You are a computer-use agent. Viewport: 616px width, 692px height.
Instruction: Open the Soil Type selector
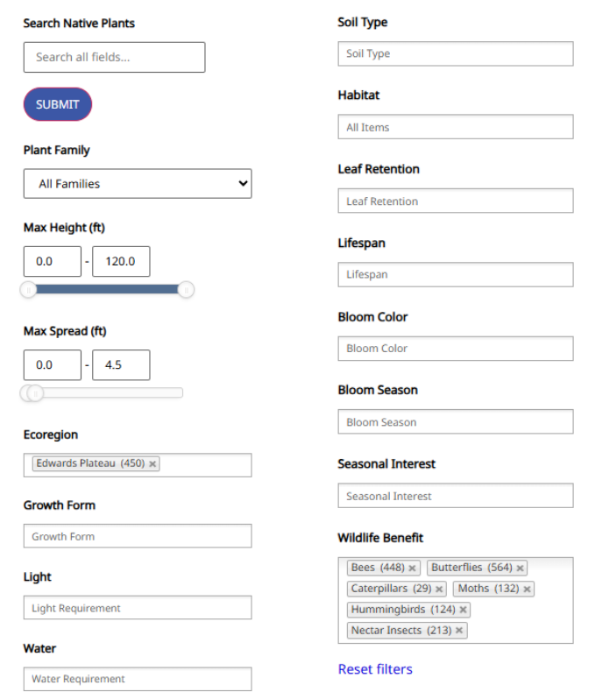456,53
